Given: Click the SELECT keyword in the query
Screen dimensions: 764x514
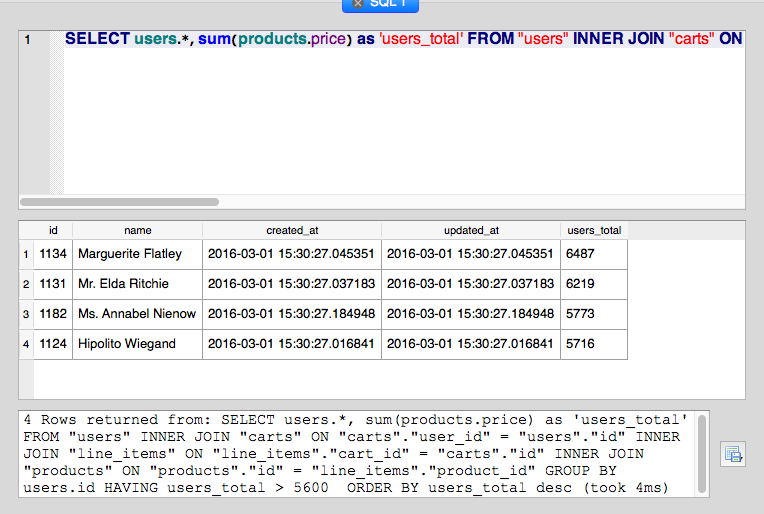Looking at the screenshot, I should [97, 38].
